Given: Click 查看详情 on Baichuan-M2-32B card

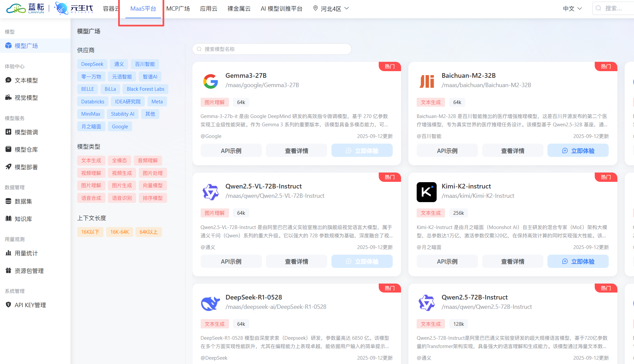Looking at the screenshot, I should 513,151.
